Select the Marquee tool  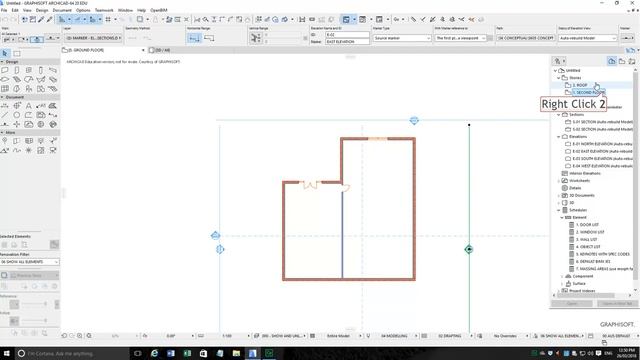17,53
